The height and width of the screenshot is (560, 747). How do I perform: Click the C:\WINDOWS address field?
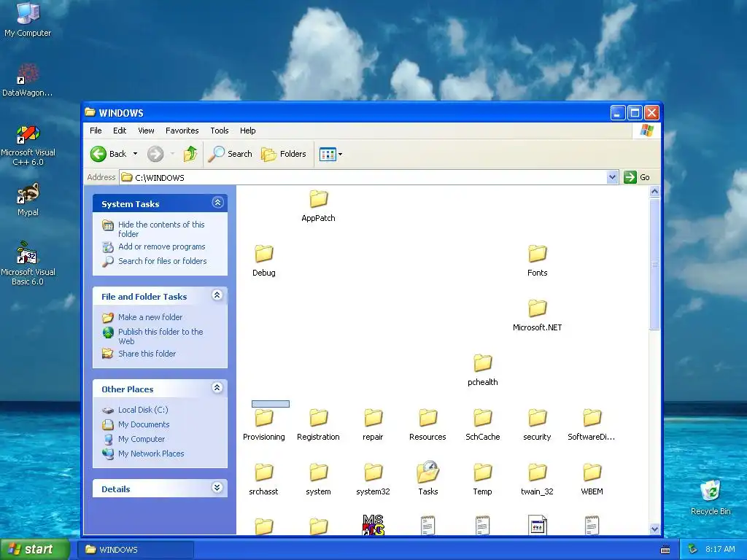(363, 177)
